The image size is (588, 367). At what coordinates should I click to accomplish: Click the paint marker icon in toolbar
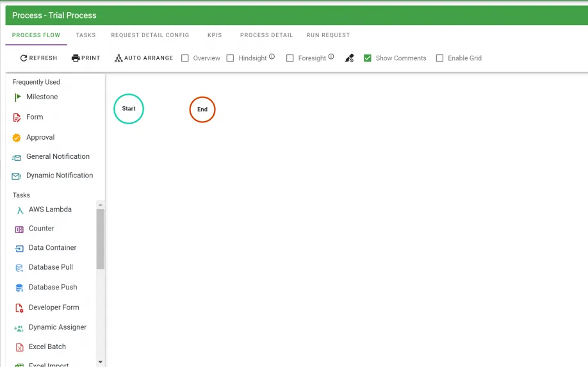point(349,58)
